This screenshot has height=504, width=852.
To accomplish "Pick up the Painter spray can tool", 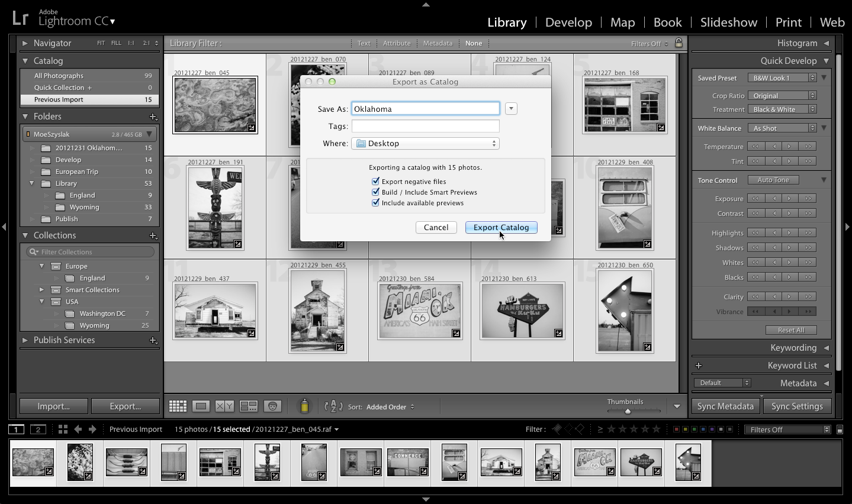I will (x=304, y=406).
